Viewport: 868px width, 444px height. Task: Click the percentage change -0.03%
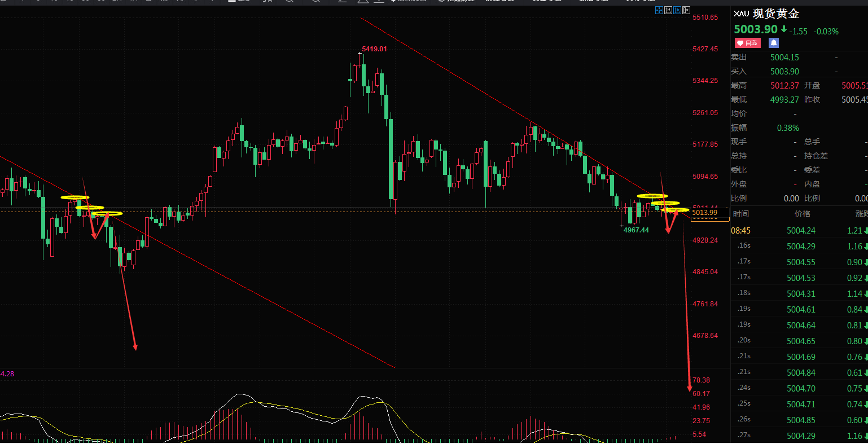click(826, 32)
